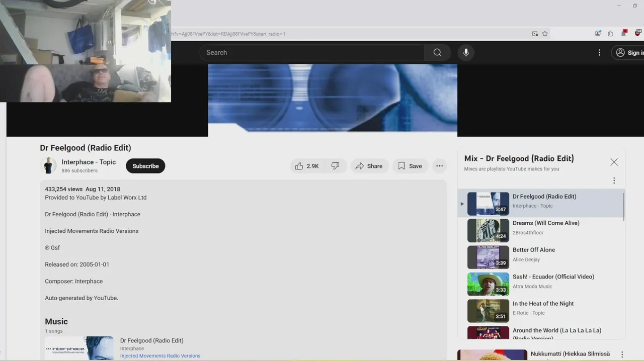Open the browser account profile icon

point(598,34)
